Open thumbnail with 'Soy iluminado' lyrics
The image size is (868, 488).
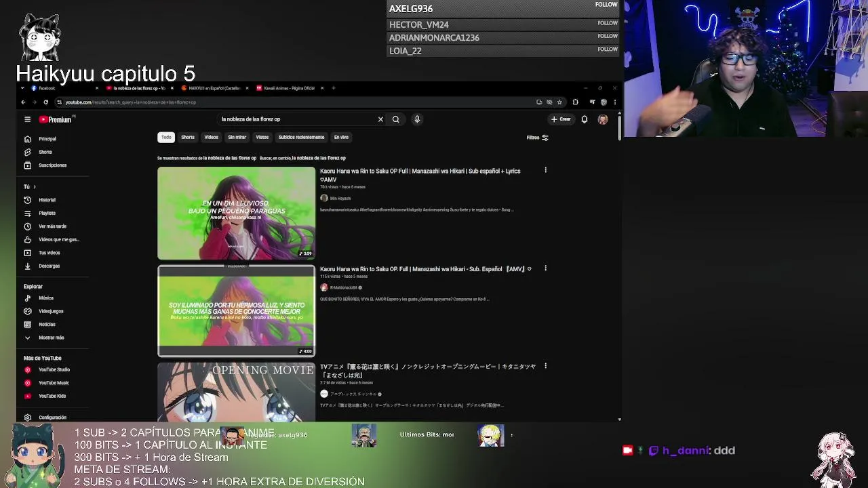coord(237,311)
